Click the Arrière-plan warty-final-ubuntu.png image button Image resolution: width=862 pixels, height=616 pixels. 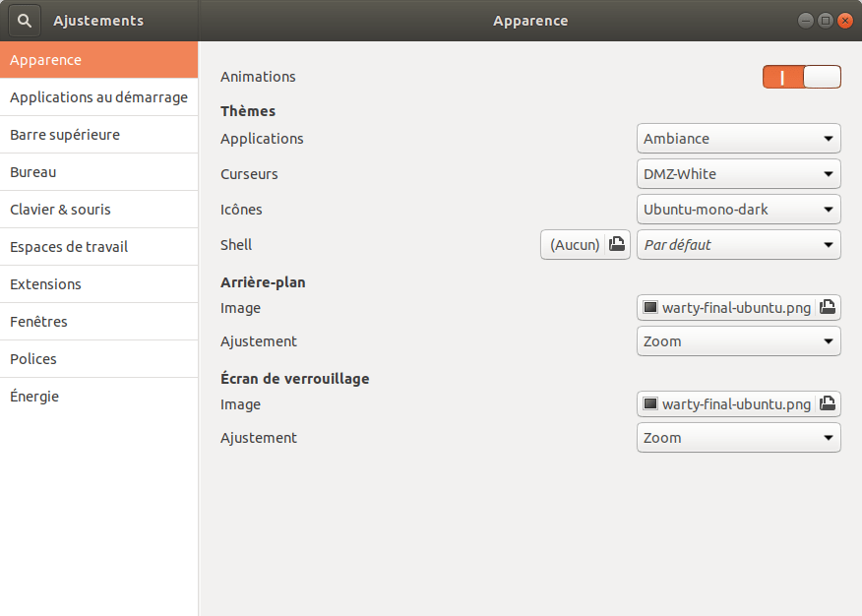(728, 308)
